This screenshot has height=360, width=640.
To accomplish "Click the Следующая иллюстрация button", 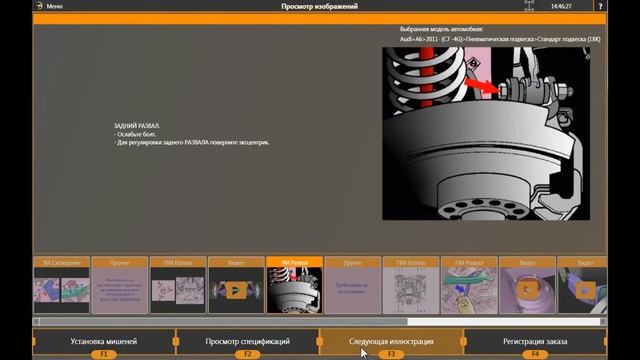I will pyautogui.click(x=391, y=342).
